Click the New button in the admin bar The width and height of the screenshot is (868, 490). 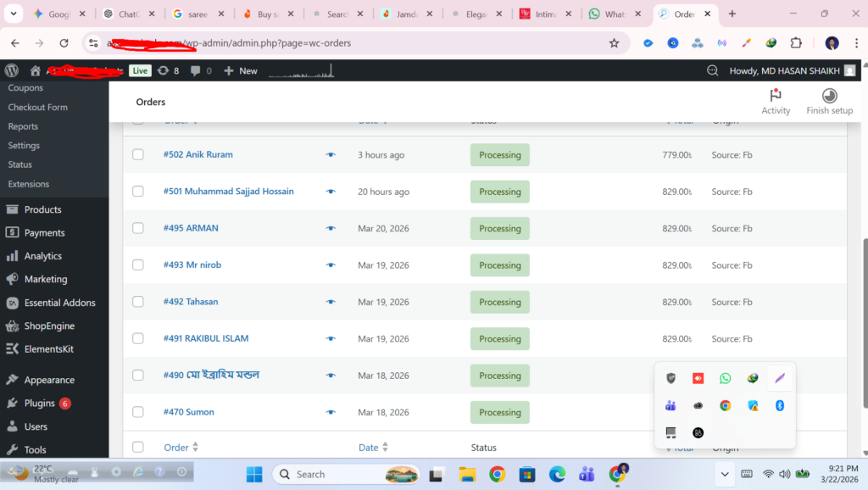(x=241, y=70)
